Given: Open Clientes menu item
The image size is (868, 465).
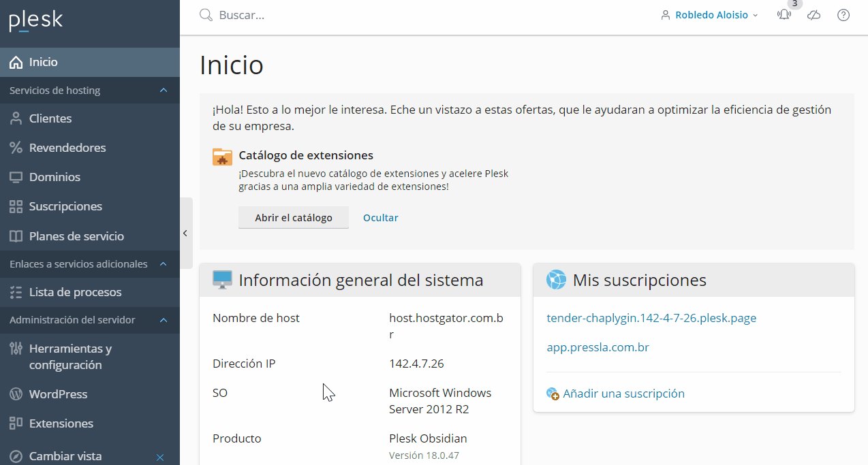Looking at the screenshot, I should pos(90,118).
